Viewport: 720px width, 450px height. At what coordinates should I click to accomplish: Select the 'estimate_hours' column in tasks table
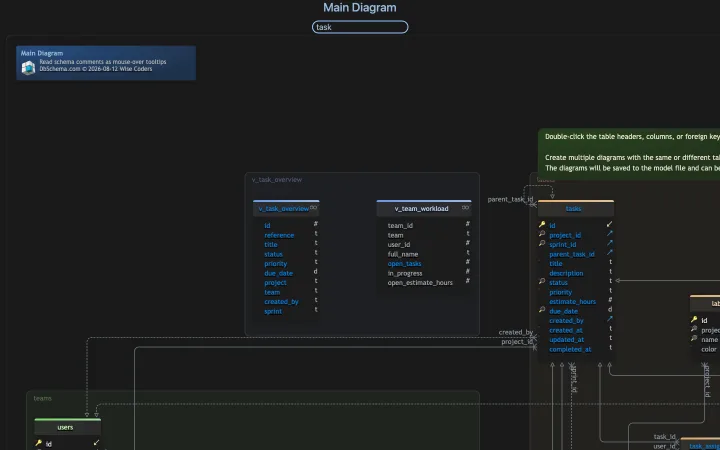coord(572,302)
